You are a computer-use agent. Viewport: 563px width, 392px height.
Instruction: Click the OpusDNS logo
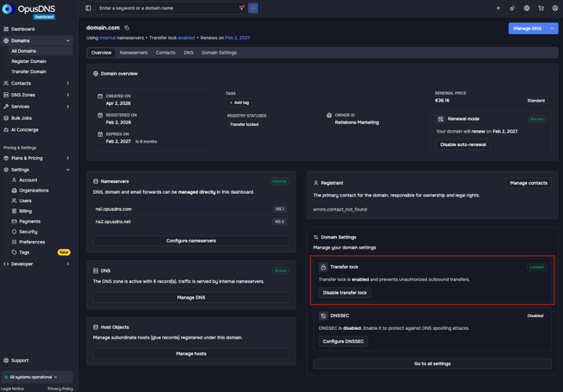click(x=29, y=10)
